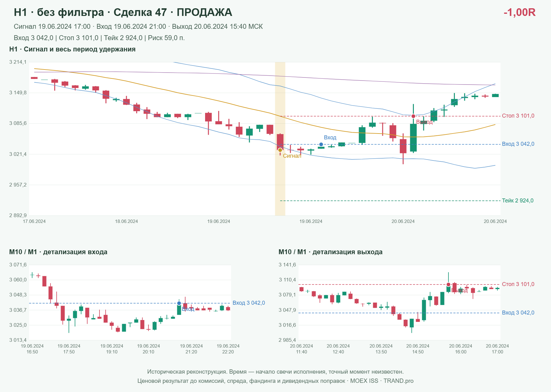Click the 'Сигнал' annotation on the H1 chart
The width and height of the screenshot is (551, 392).
(x=292, y=156)
